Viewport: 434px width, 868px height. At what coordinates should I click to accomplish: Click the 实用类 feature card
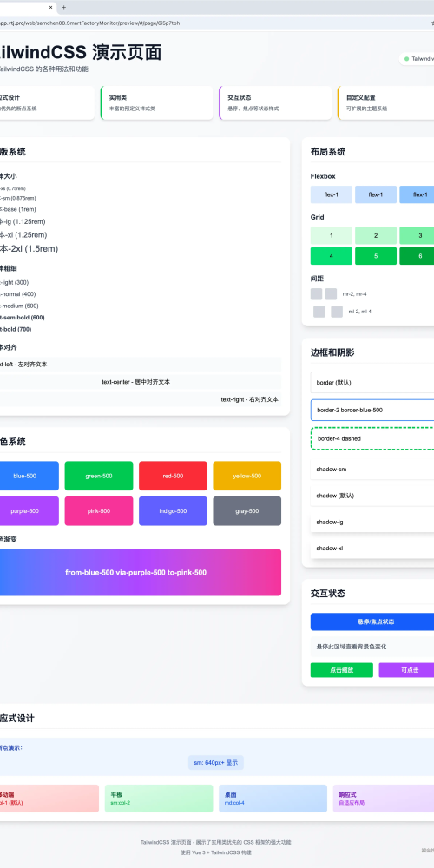(x=156, y=102)
